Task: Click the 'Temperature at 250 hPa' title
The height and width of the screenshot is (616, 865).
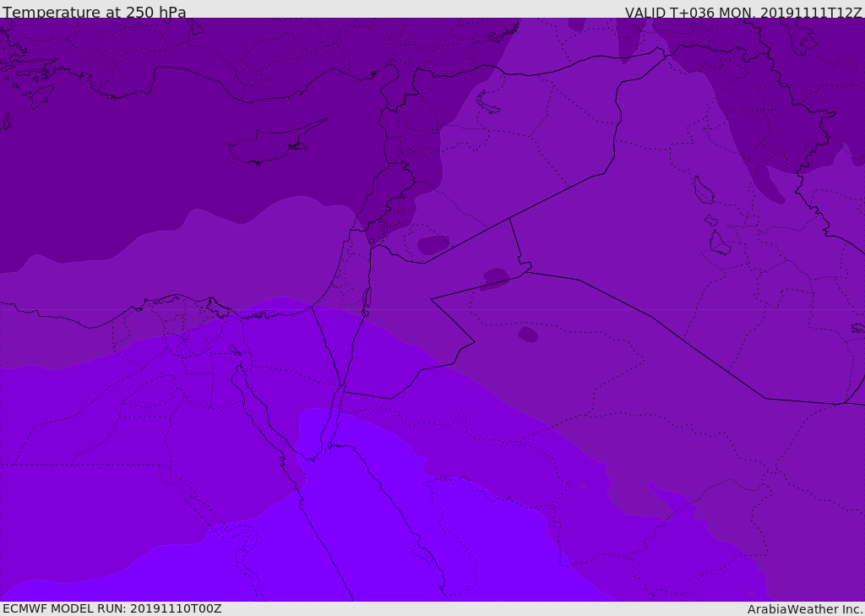Action: click(95, 12)
